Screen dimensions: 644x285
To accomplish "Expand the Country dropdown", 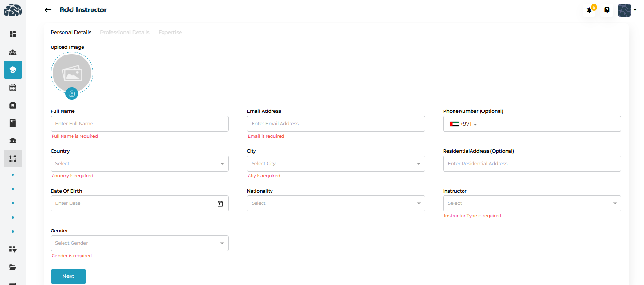I will coord(139,164).
